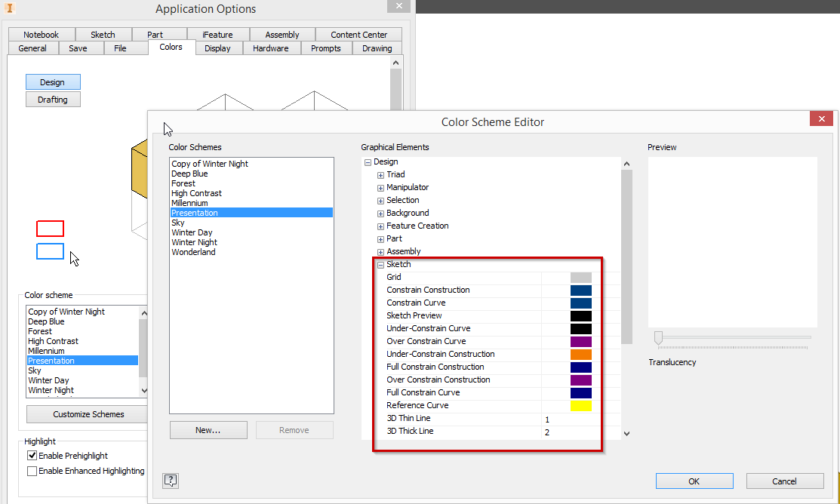This screenshot has width=840, height=504.
Task: Click the New scheme button
Action: click(208, 429)
